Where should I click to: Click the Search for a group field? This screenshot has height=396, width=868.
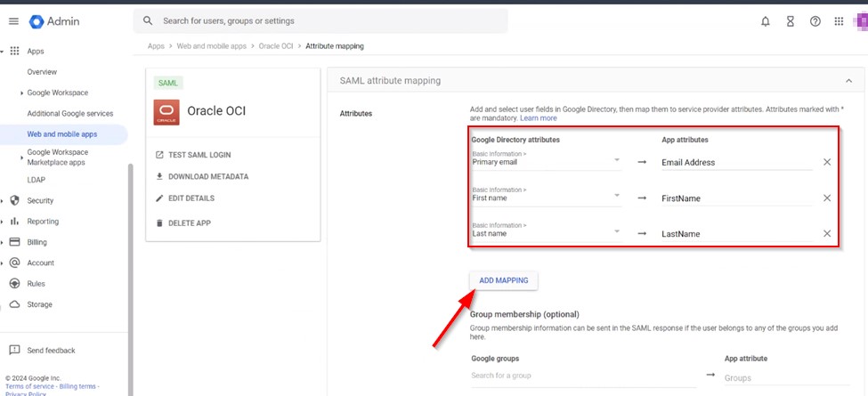point(583,376)
